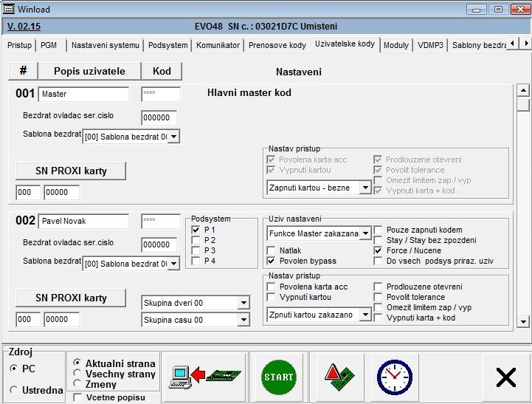532x404 pixels.
Task: Enable the P 2 podsystem checkbox
Action: click(196, 240)
